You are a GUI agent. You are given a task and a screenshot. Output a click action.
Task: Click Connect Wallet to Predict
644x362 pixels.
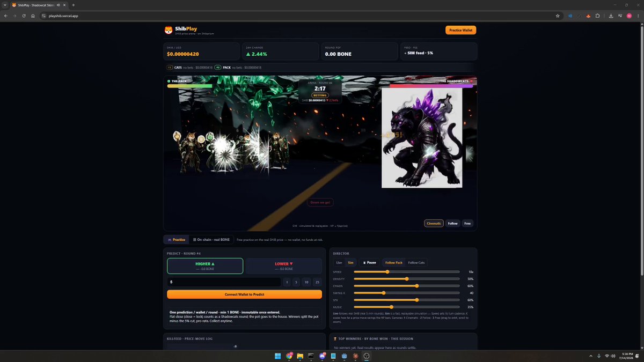click(244, 294)
